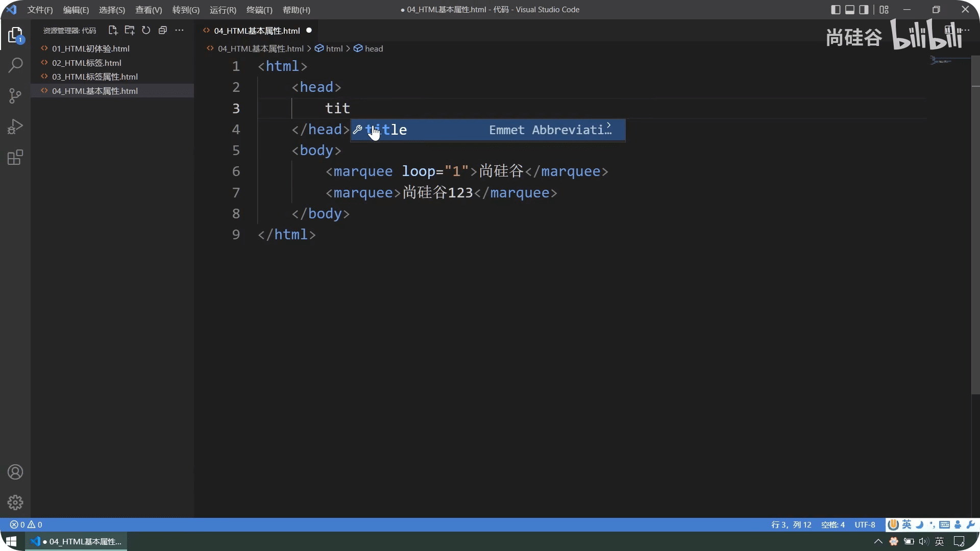Image resolution: width=980 pixels, height=551 pixels.
Task: Collapse all folders in explorer
Action: click(163, 31)
